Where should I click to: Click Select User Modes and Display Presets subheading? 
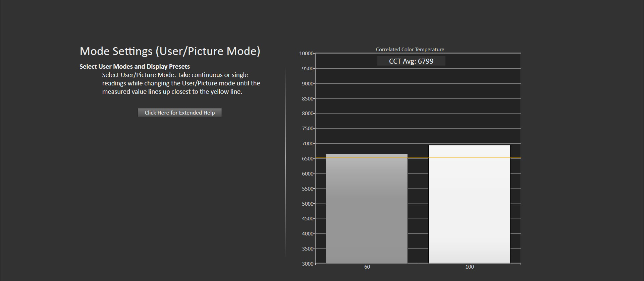135,66
